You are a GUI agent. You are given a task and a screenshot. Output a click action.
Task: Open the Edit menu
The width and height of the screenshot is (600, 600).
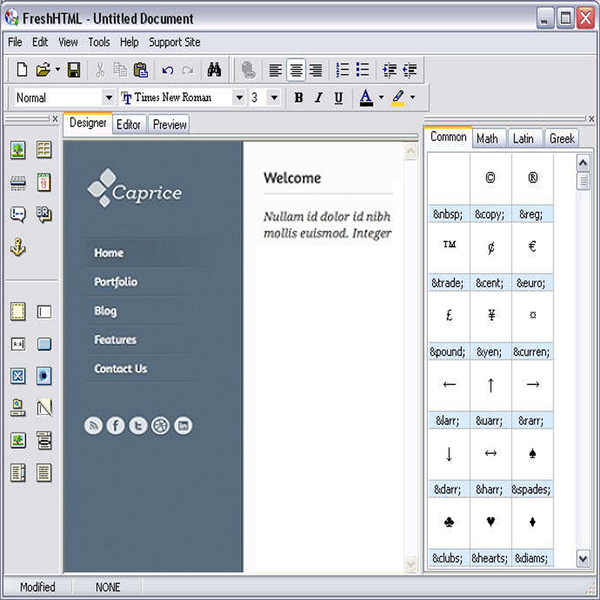[x=40, y=42]
